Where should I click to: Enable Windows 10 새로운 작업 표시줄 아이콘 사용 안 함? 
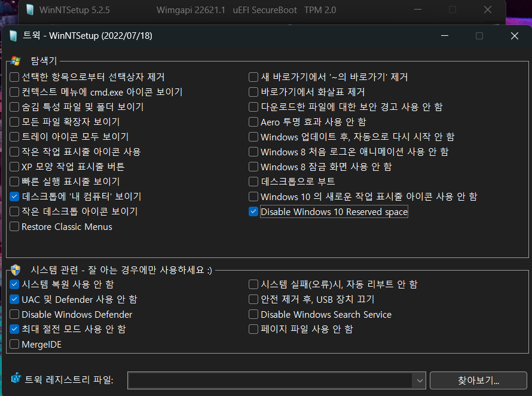coord(253,197)
